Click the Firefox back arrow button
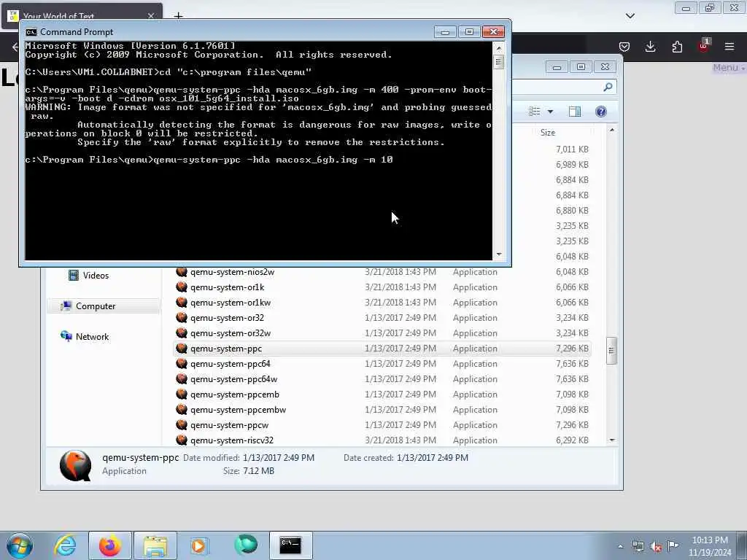The image size is (747, 560). (15, 46)
